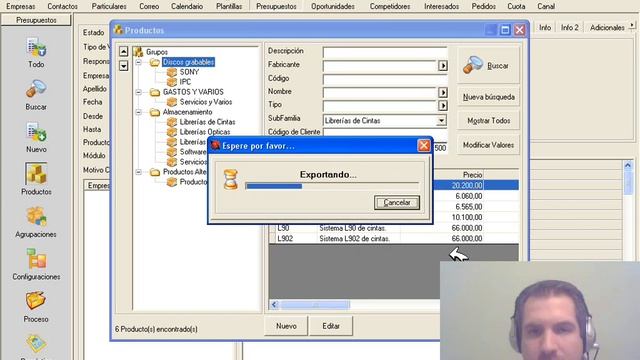Click the horizontal scrollbar of the product list
The width and height of the screenshot is (640, 360).
pos(315,305)
